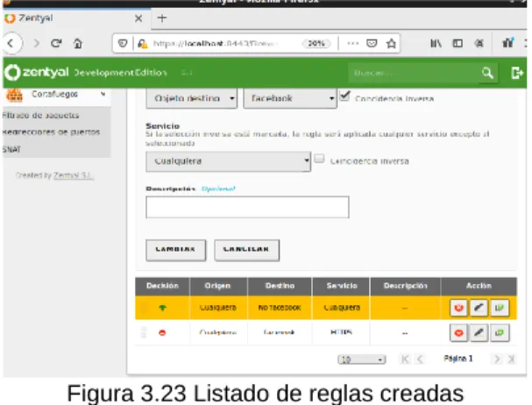
Task: Delete the HTTPS Facebook rule
Action: (x=458, y=333)
